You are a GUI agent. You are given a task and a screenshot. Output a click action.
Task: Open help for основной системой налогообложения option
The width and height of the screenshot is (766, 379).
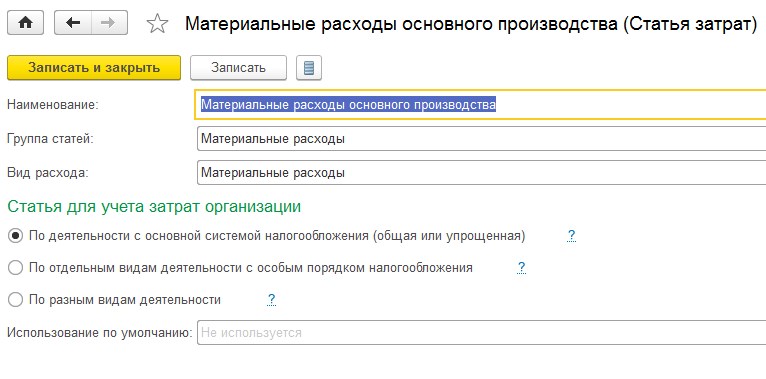coord(572,236)
